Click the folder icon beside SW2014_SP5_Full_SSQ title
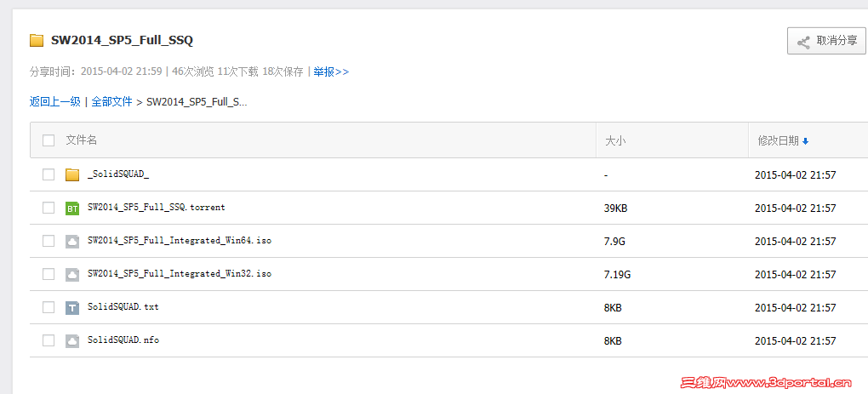Image resolution: width=868 pixels, height=394 pixels. pyautogui.click(x=37, y=40)
